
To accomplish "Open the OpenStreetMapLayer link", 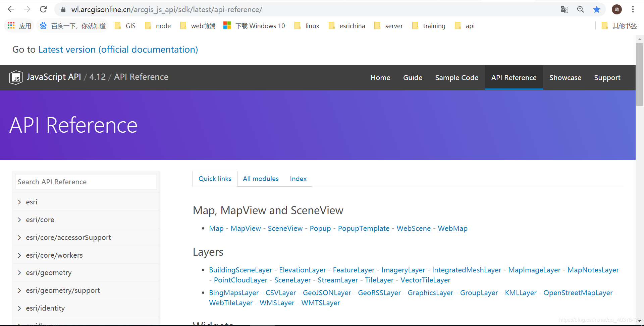I will click(x=578, y=293).
